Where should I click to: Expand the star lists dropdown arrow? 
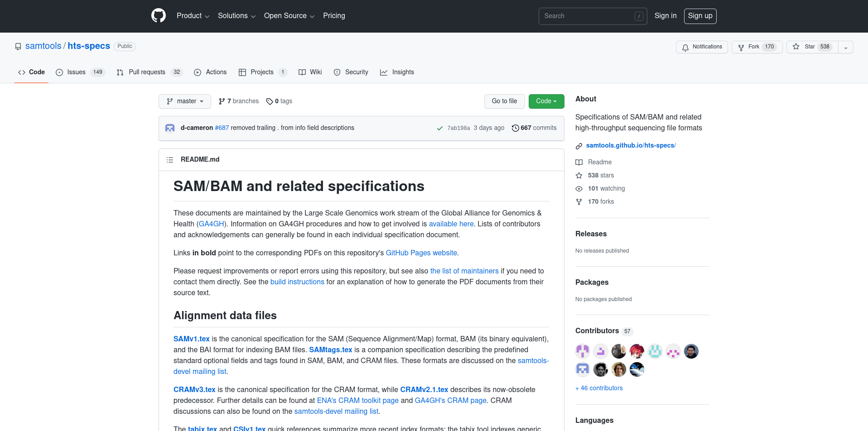click(846, 48)
